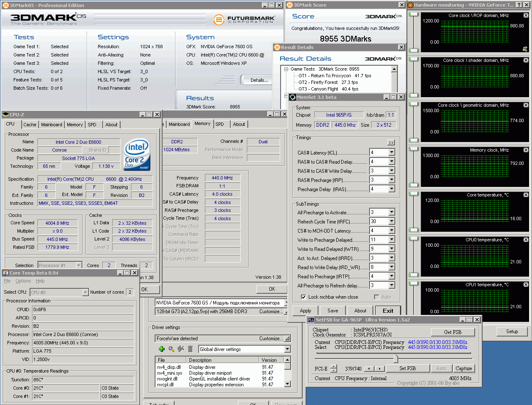Image resolution: width=532 pixels, height=405 pixels.
Task: Switch to Mainboard tab in left CPU-Z
Action: [x=52, y=125]
